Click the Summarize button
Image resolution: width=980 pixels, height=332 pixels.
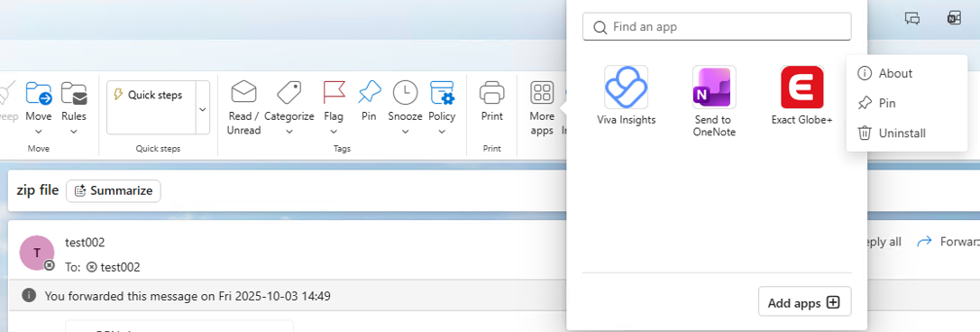point(114,190)
